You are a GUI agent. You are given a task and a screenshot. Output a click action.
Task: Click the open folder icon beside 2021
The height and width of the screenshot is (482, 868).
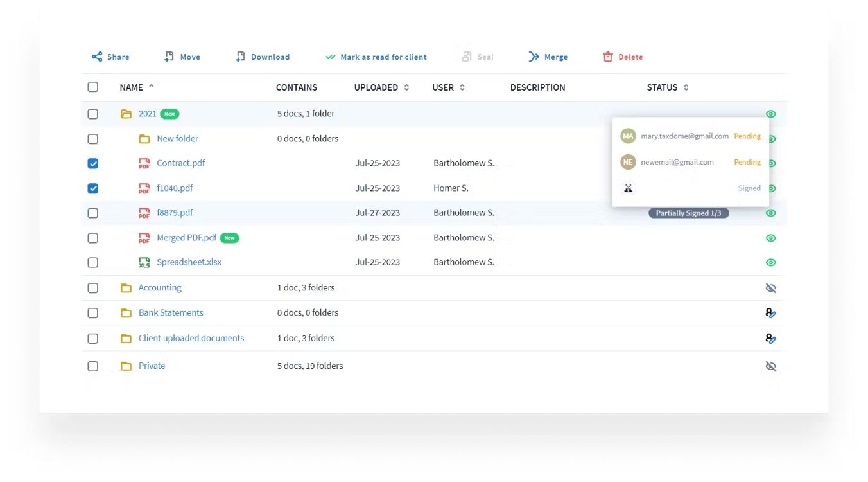pyautogui.click(x=126, y=114)
